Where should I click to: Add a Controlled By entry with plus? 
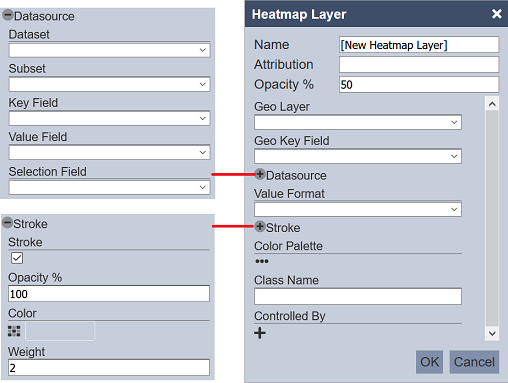click(x=260, y=333)
